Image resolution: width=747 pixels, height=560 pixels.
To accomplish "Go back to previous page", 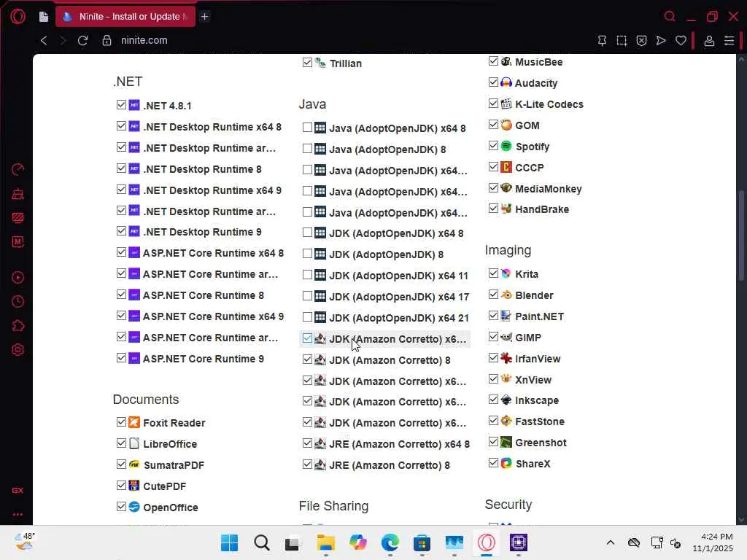I will click(44, 41).
